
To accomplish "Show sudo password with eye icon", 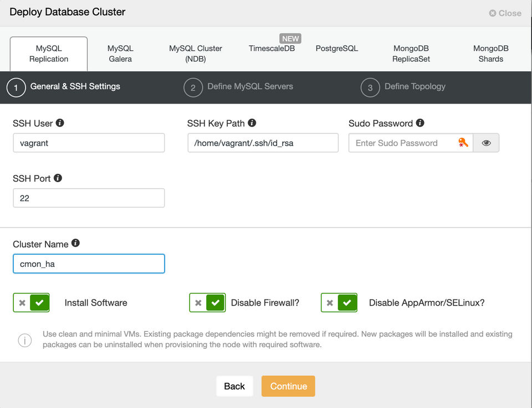I will point(487,143).
